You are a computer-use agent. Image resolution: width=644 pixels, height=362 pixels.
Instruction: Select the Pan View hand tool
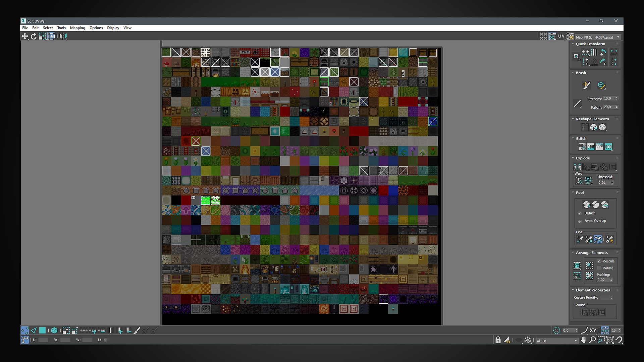tap(584, 340)
